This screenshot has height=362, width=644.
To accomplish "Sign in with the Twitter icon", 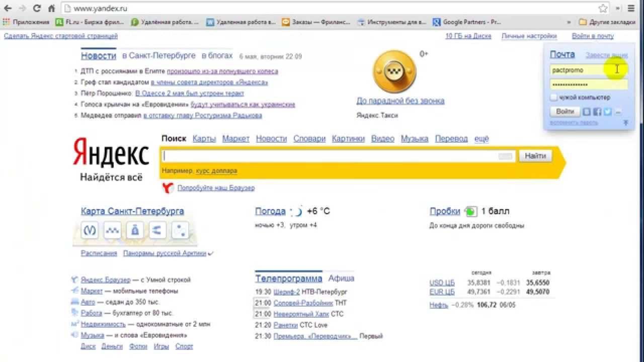I will (x=608, y=112).
